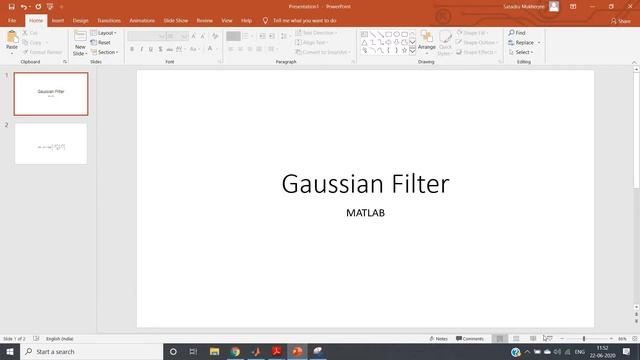Viewport: 640px width, 360px height.
Task: Click the Gaussian Filter title text
Action: tap(365, 184)
